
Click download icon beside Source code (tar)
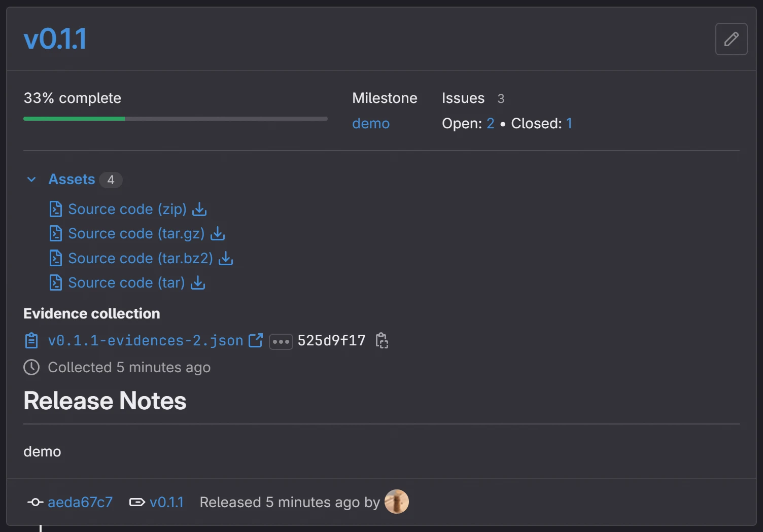198,282
